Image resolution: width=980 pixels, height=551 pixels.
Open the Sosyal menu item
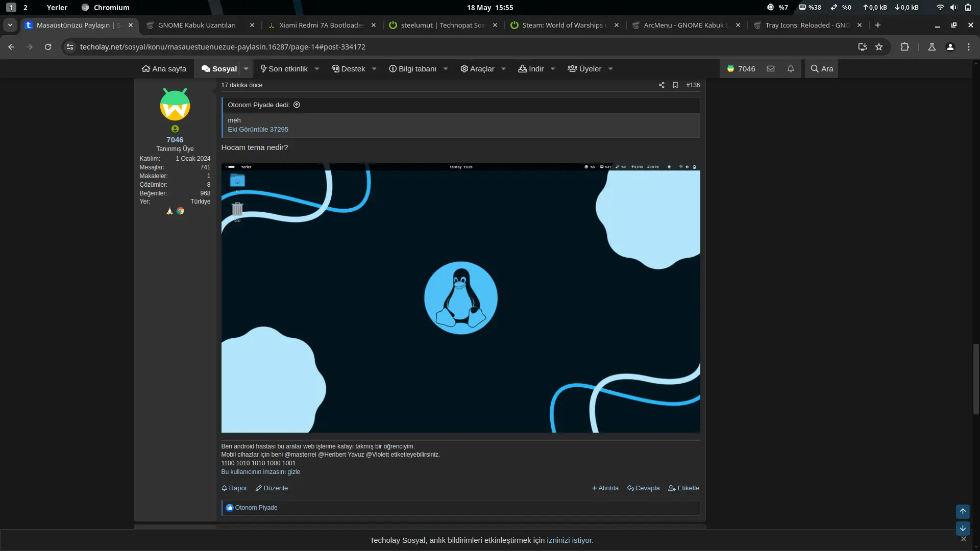pos(219,69)
